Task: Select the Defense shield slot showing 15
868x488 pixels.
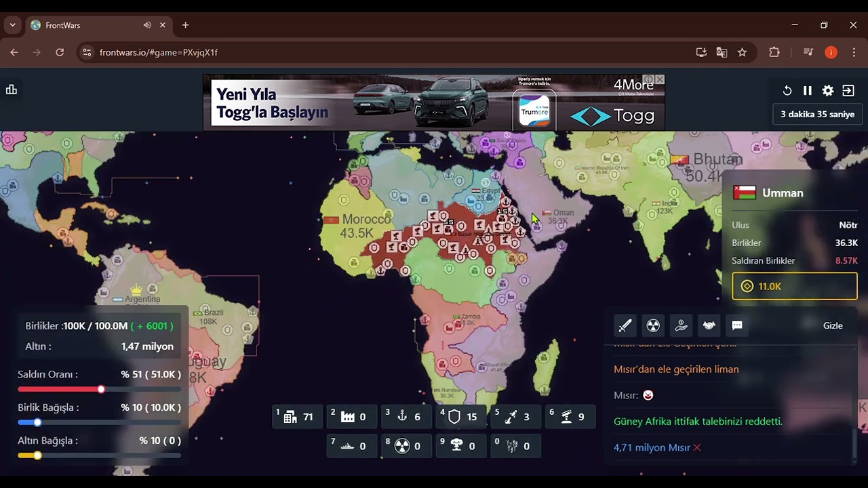Action: coord(462,417)
